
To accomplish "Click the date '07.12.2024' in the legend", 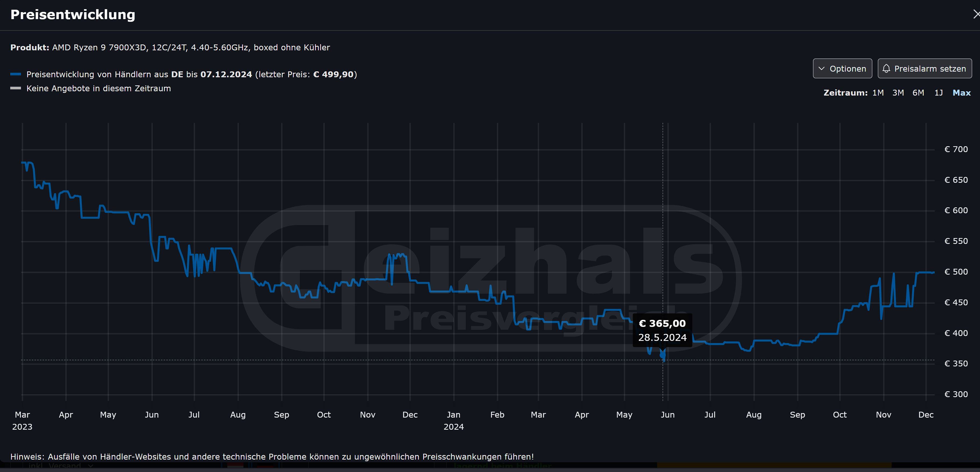I will tap(226, 74).
